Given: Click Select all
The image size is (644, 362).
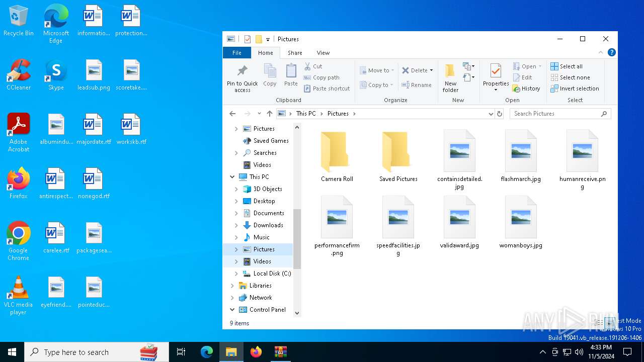Looking at the screenshot, I should (x=567, y=66).
